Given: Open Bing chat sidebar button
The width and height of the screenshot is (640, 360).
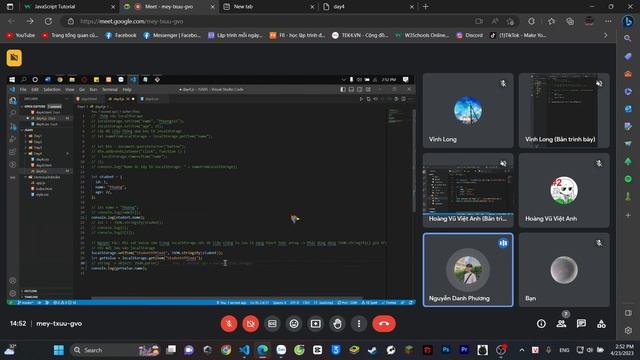Looking at the screenshot, I should click(628, 21).
